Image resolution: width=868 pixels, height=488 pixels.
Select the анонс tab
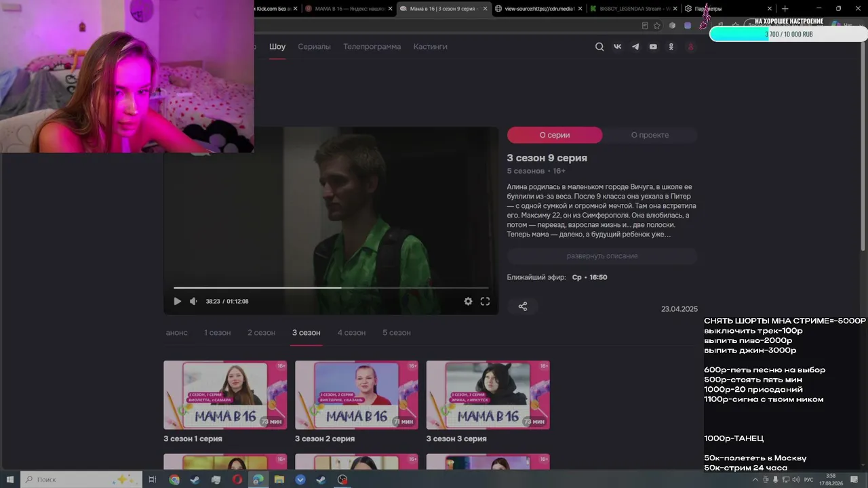177,333
